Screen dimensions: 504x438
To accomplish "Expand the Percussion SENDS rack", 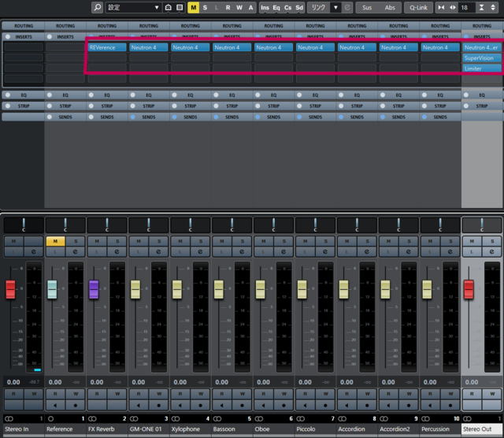I will [440, 117].
